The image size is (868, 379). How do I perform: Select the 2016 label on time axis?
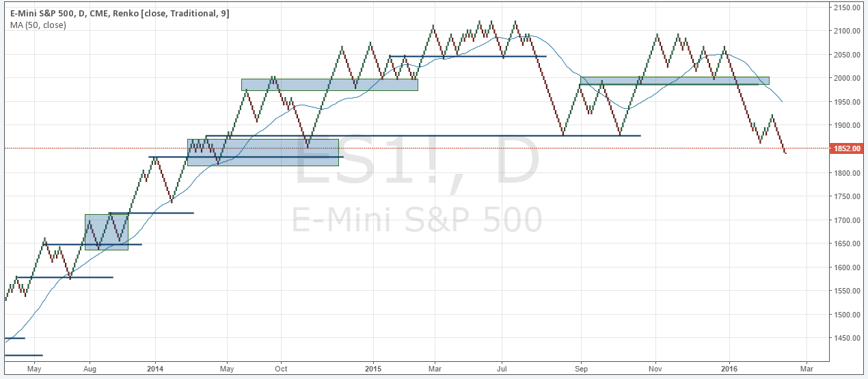729,367
